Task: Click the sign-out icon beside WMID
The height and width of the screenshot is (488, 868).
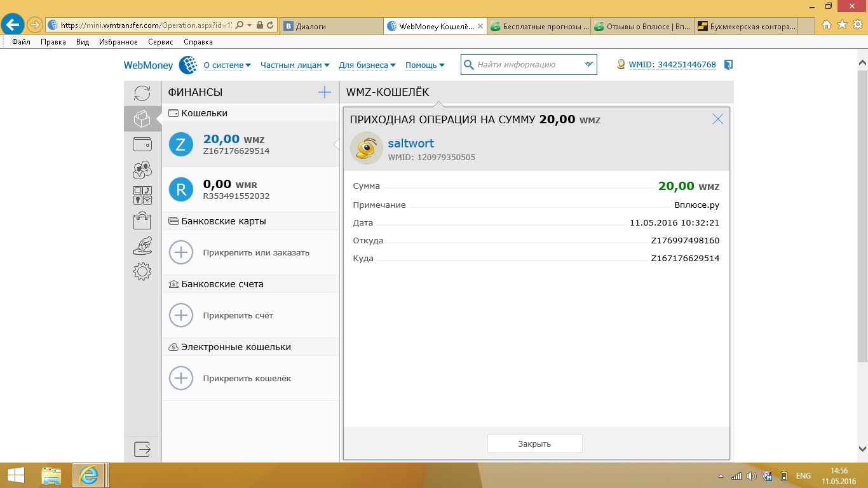Action: pos(729,65)
